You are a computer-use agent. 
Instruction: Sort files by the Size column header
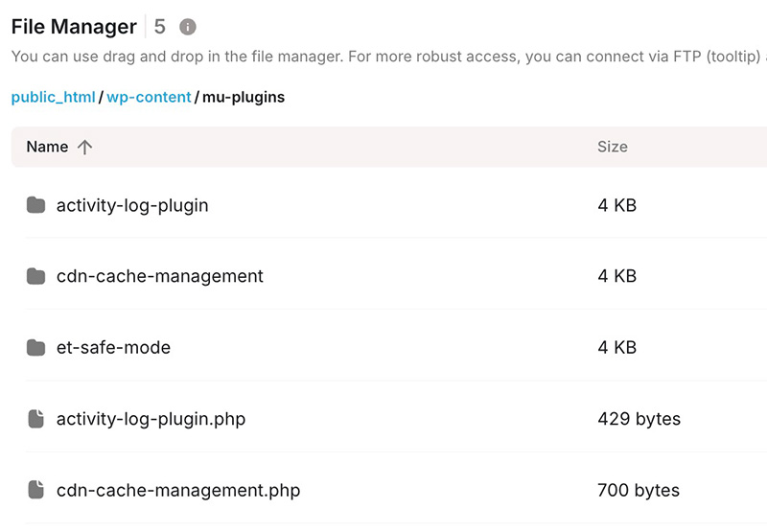[612, 147]
